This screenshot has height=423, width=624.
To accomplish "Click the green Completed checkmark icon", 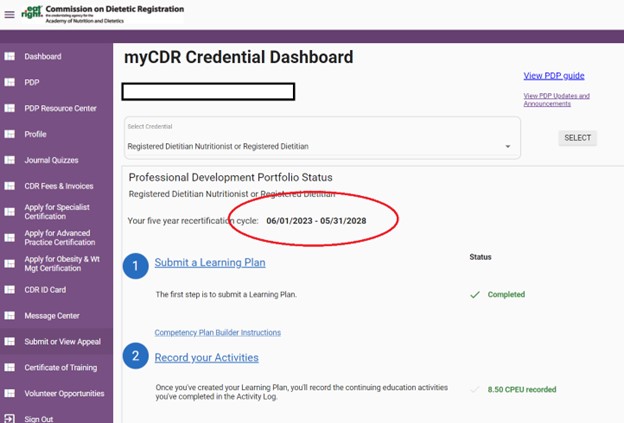I will pyautogui.click(x=475, y=295).
